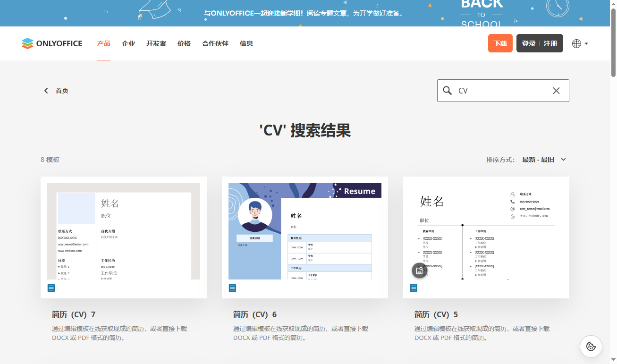Click the ONLYOFFICE logo
The height and width of the screenshot is (364, 617).
[x=52, y=43]
